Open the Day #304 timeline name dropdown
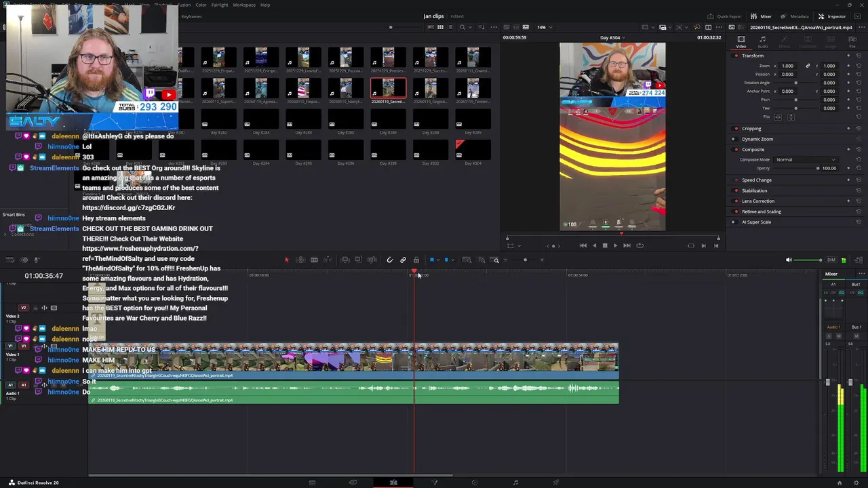This screenshot has height=488, width=868. pyautogui.click(x=614, y=37)
